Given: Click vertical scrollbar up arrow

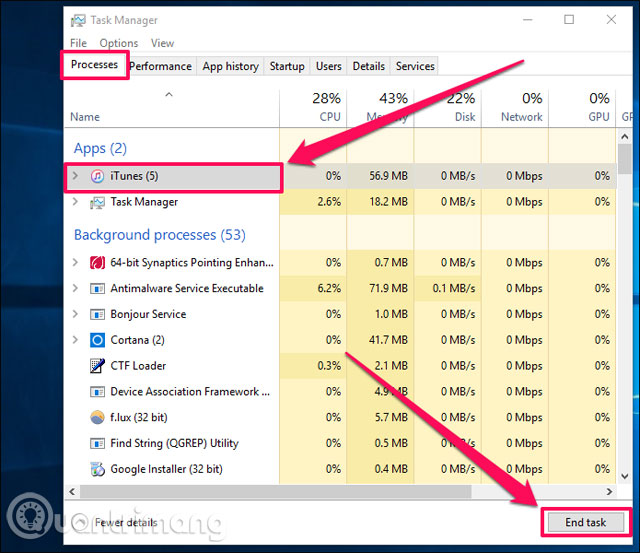Looking at the screenshot, I should (625, 136).
